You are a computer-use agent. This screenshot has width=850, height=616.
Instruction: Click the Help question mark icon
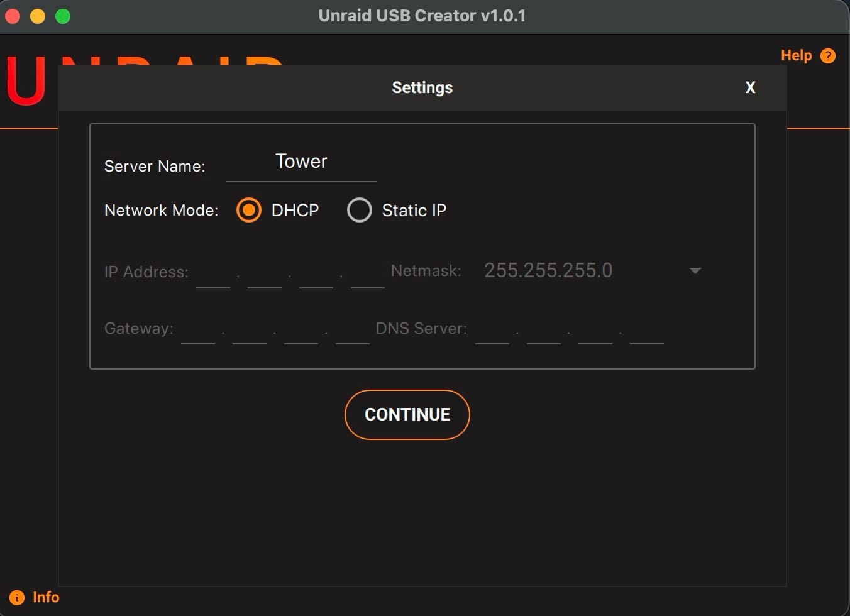point(828,56)
